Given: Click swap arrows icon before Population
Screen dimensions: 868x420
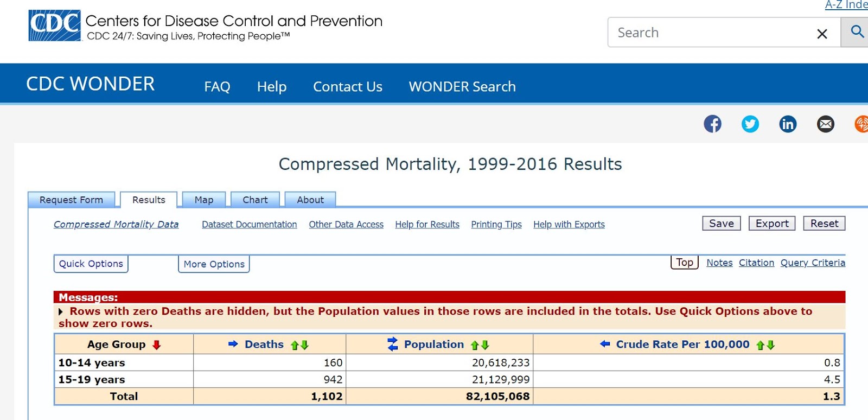Looking at the screenshot, I should tap(393, 344).
